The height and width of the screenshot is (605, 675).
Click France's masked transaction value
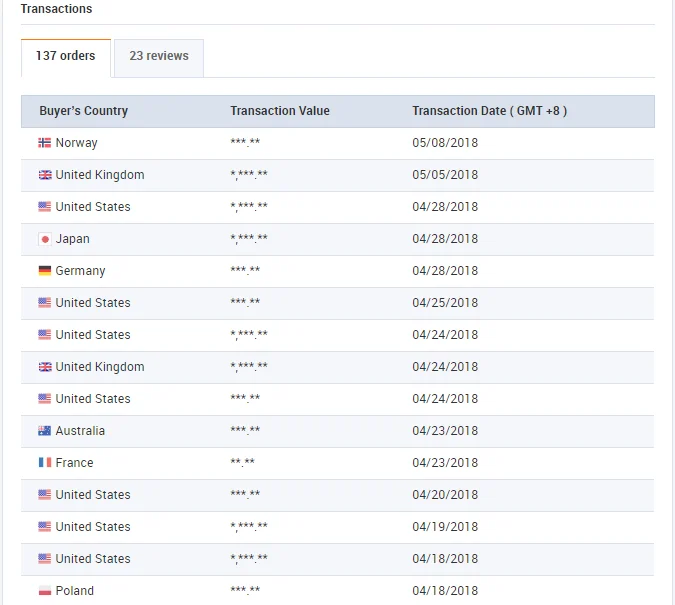pos(242,463)
